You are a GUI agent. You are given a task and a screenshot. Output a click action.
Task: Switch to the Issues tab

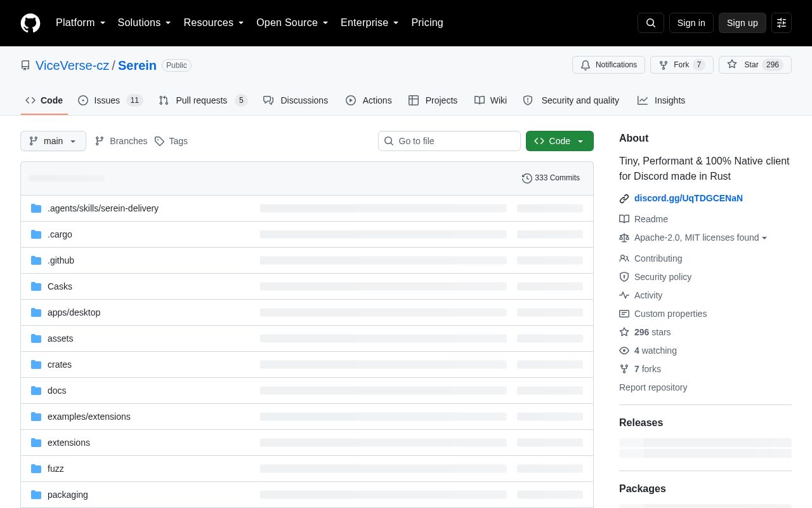110,100
